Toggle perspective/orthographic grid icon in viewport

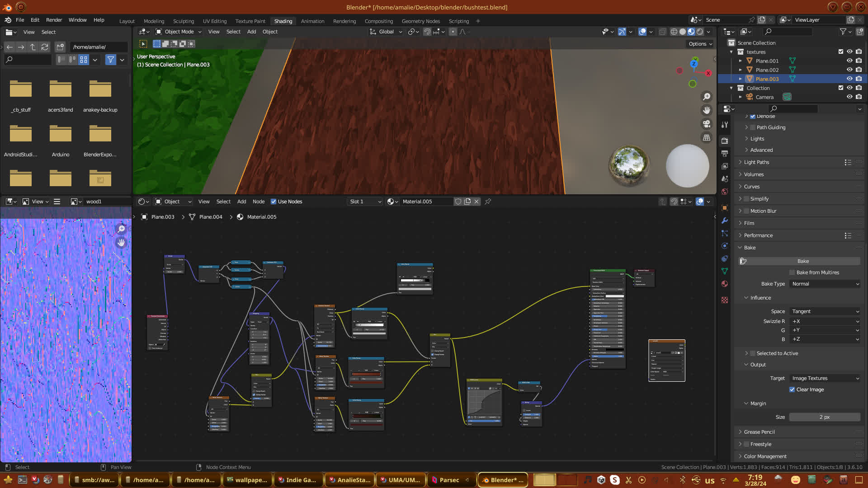tap(707, 138)
